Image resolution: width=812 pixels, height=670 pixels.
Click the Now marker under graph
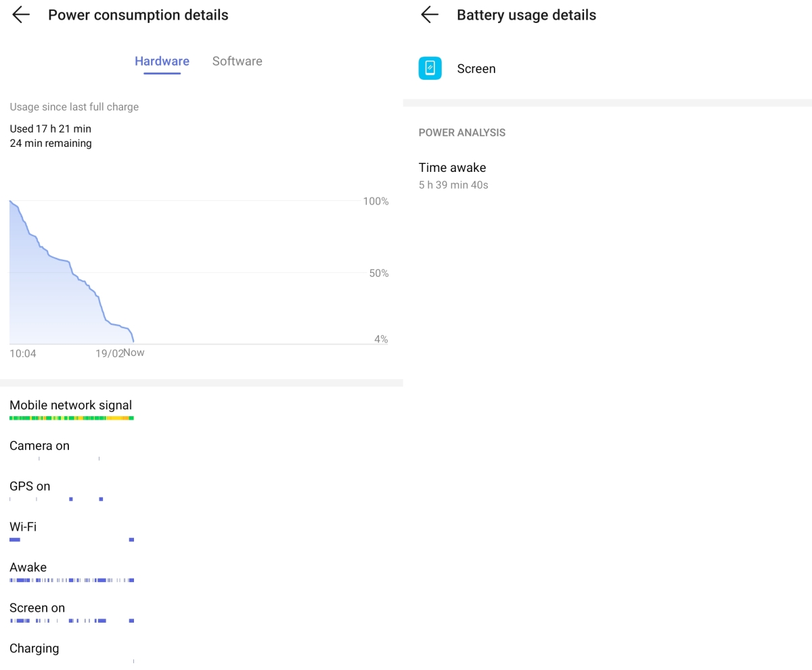pos(134,353)
